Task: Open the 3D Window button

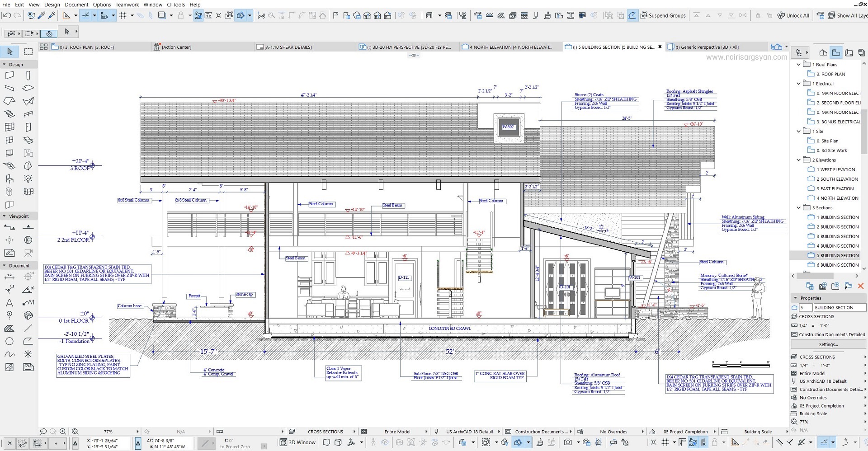Action: click(297, 442)
